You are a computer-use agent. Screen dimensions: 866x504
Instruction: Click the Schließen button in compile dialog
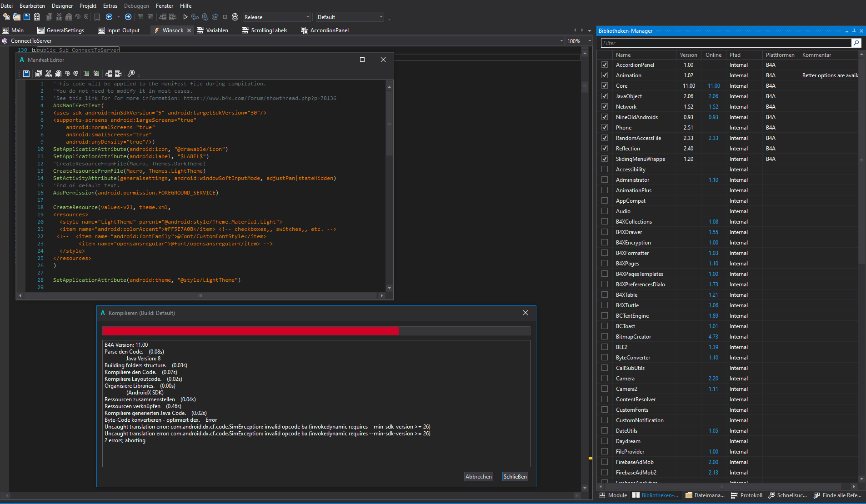(x=515, y=476)
